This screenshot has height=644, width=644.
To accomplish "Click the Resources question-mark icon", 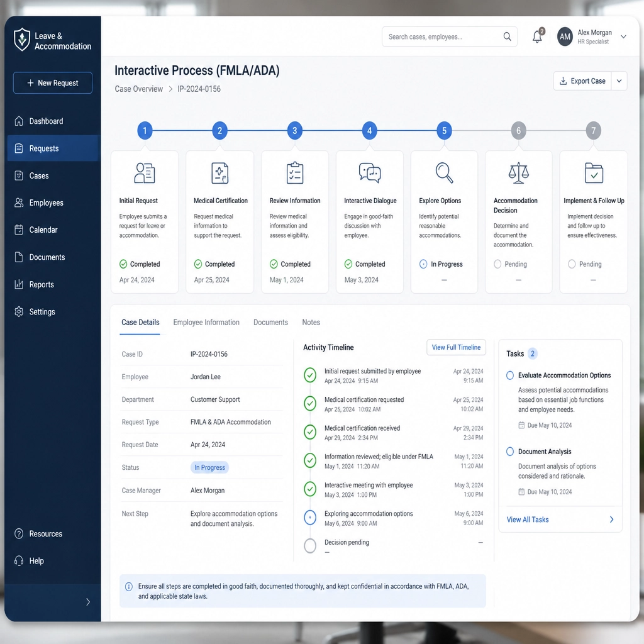I will pyautogui.click(x=19, y=533).
